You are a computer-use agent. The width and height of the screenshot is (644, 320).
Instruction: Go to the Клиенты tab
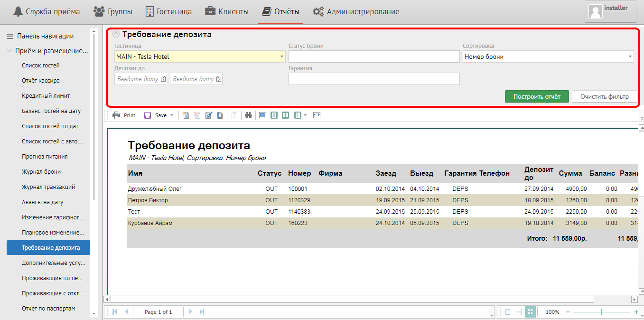227,12
